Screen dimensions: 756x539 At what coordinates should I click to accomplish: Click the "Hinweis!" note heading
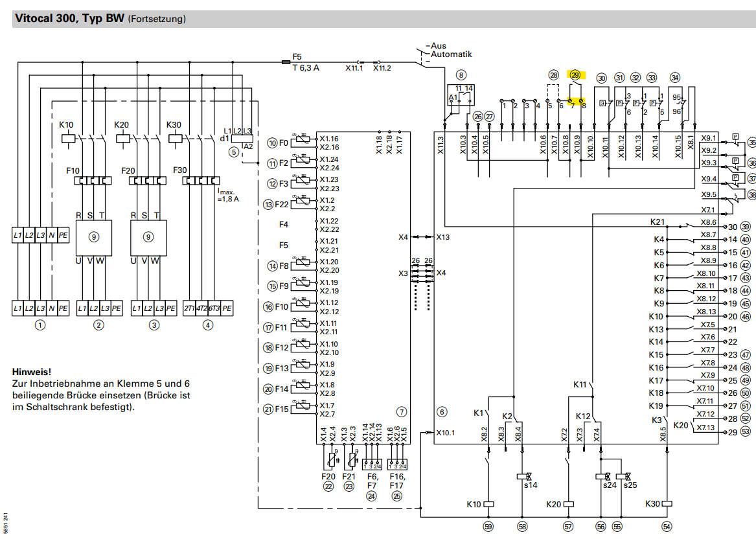(x=31, y=372)
